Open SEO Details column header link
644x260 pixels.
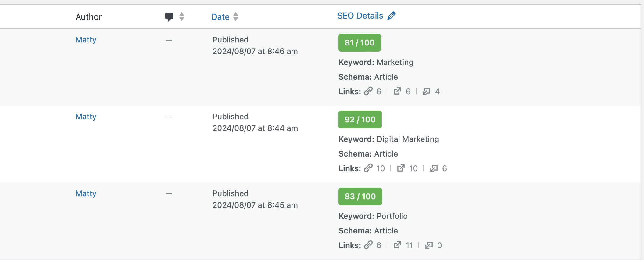pos(360,16)
